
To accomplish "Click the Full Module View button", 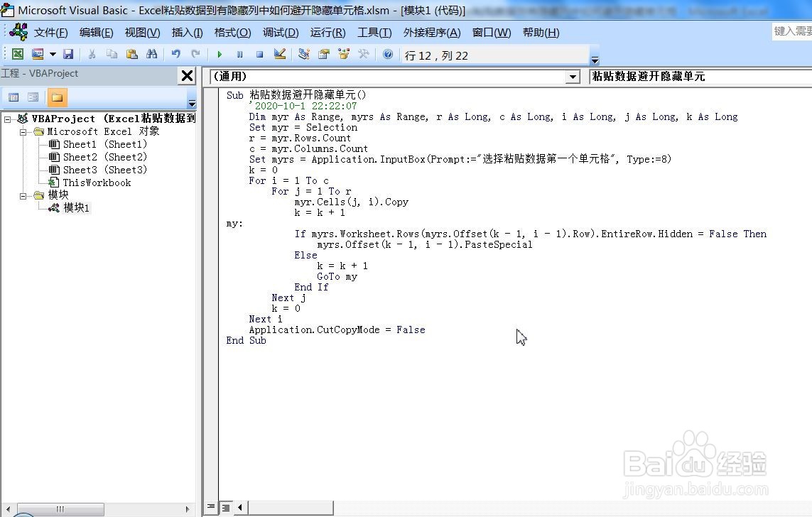I will pyautogui.click(x=226, y=508).
